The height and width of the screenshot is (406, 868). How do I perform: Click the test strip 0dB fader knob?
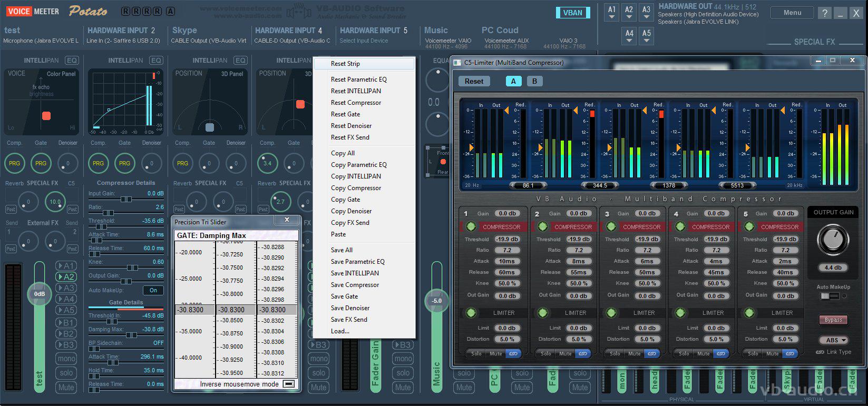40,294
